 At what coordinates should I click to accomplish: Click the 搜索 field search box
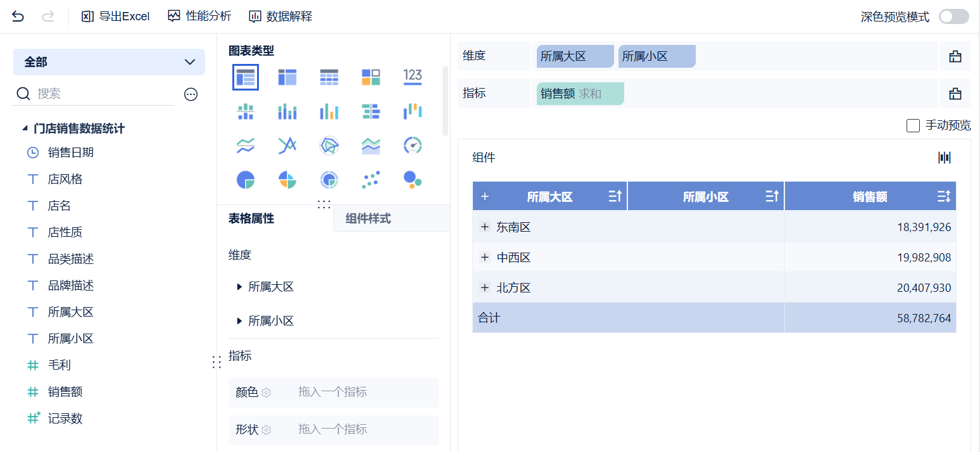[x=101, y=94]
